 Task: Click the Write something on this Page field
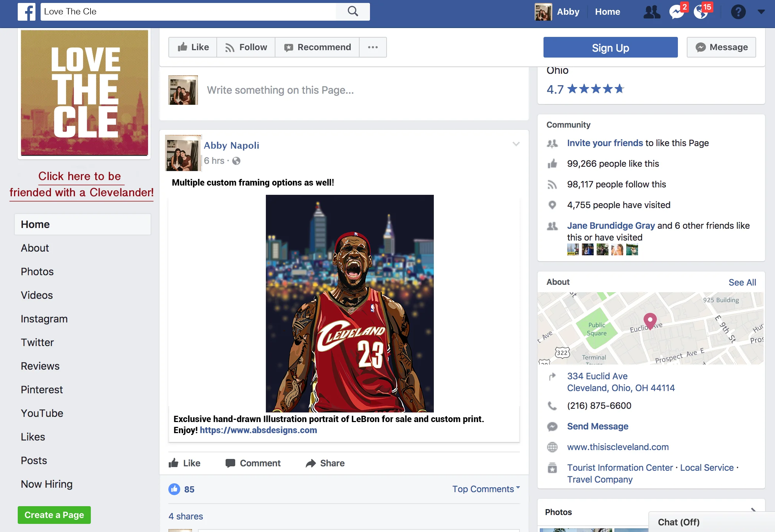280,90
